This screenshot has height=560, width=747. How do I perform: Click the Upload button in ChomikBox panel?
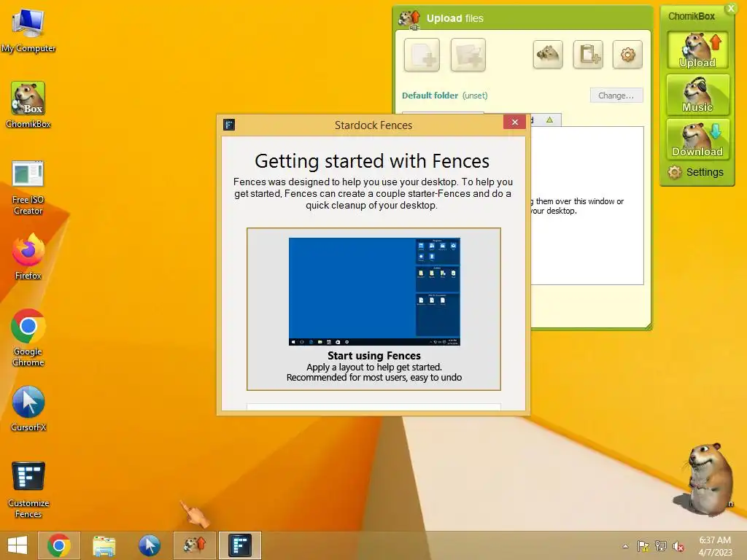pos(697,50)
